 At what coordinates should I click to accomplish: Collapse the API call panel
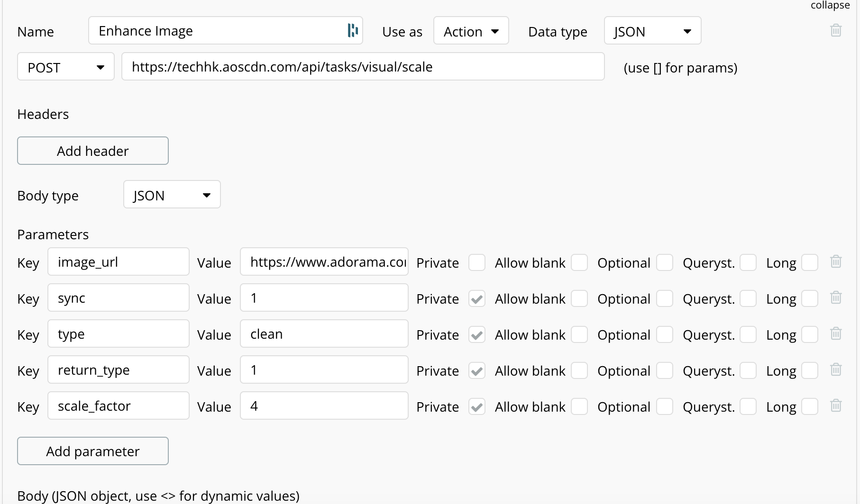coord(830,5)
